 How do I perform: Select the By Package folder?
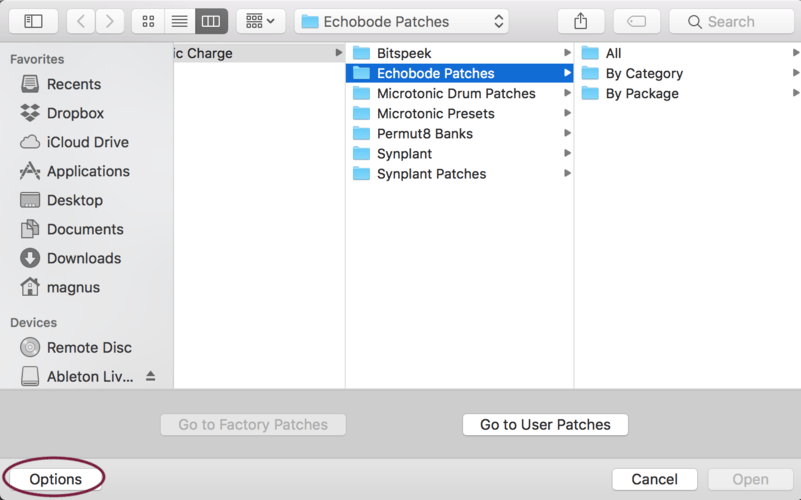pyautogui.click(x=688, y=93)
